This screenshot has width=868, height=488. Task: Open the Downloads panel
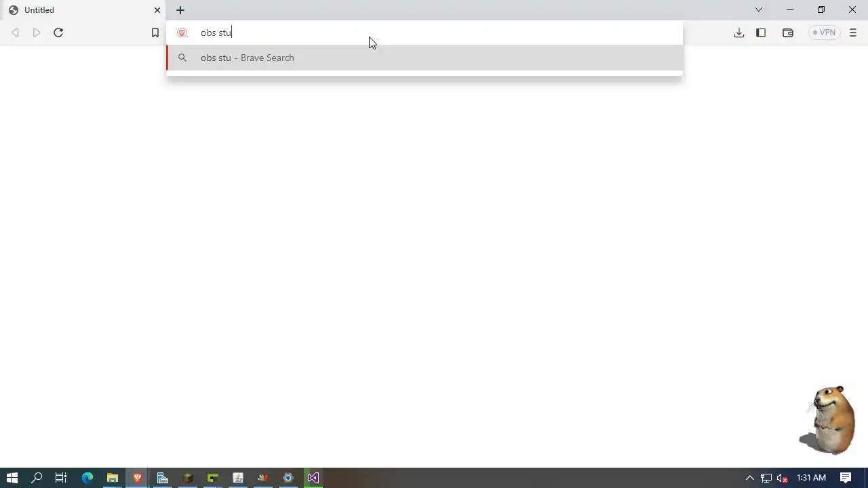739,33
